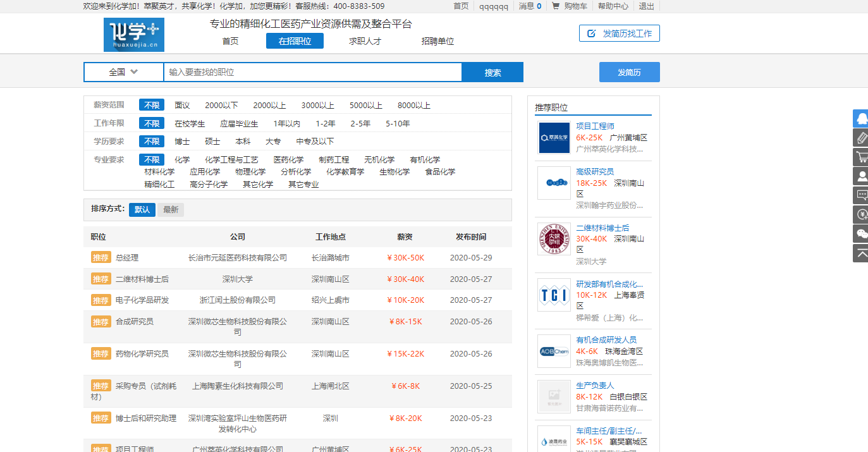Open the chat message bubble sidebar icon
The image size is (868, 452).
(861, 195)
